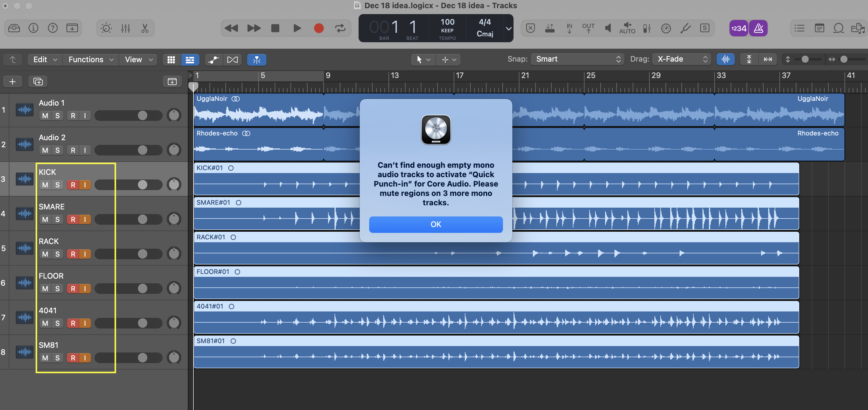
Task: Mute the KICK track
Action: click(x=45, y=185)
